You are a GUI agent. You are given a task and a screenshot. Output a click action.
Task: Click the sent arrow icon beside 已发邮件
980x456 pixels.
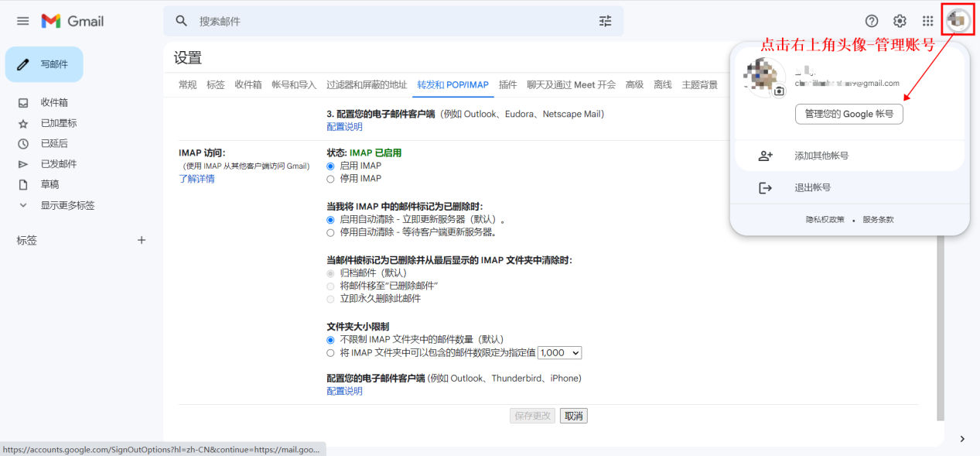pyautogui.click(x=23, y=164)
